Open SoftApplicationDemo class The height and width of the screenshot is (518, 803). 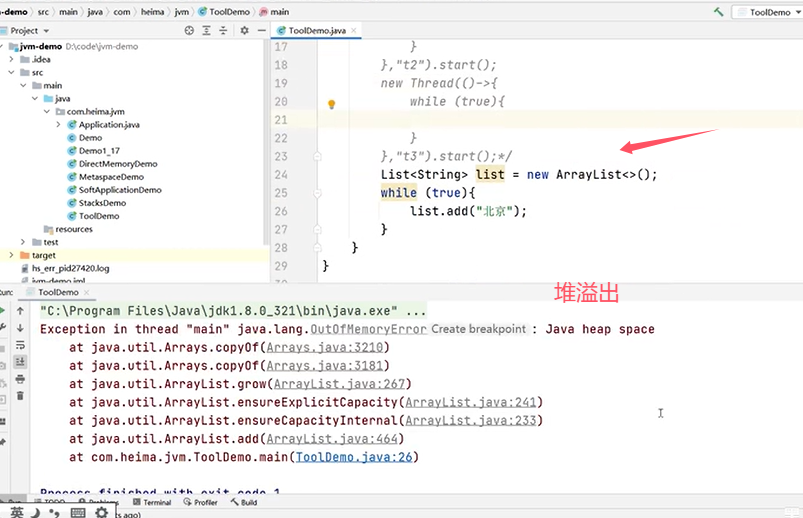[120, 190]
